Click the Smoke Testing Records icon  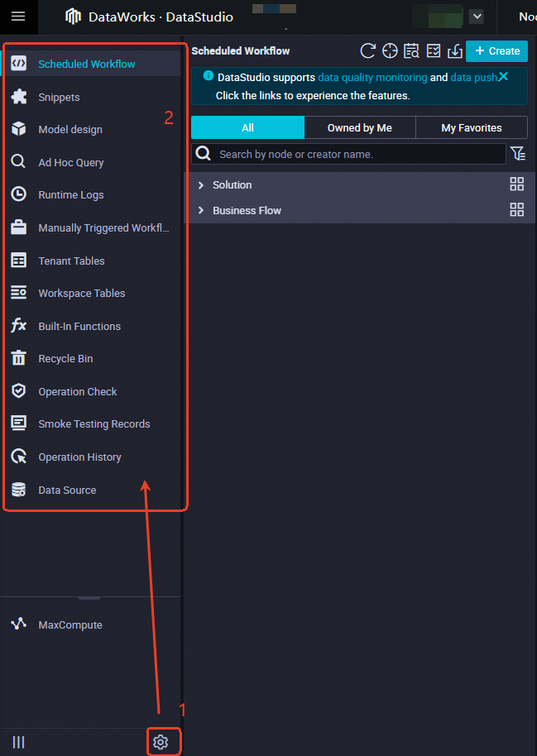pyautogui.click(x=19, y=423)
